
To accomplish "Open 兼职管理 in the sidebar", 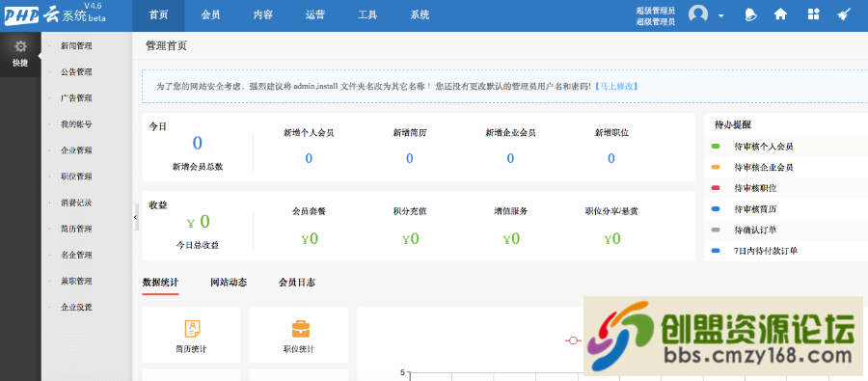I will pos(76,282).
